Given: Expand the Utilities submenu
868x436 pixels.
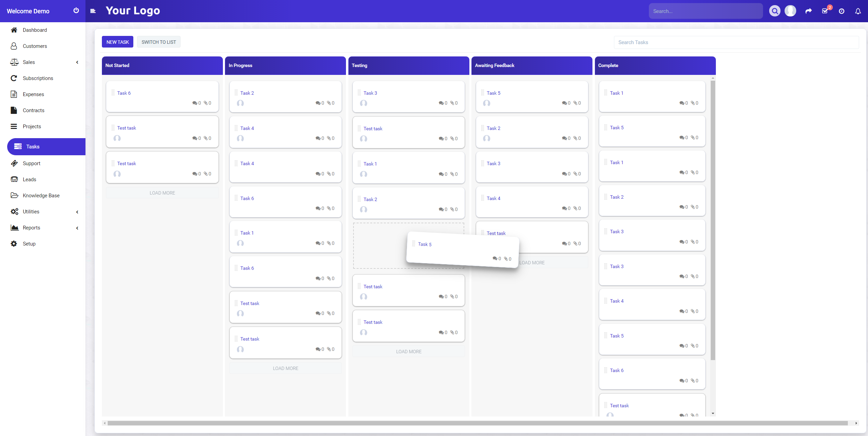Looking at the screenshot, I should [77, 212].
